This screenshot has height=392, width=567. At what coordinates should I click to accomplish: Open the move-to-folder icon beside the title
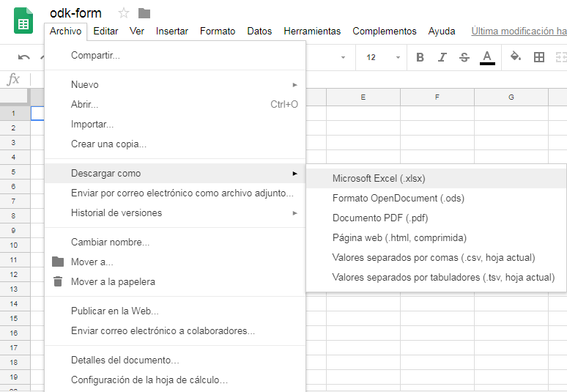coord(144,13)
